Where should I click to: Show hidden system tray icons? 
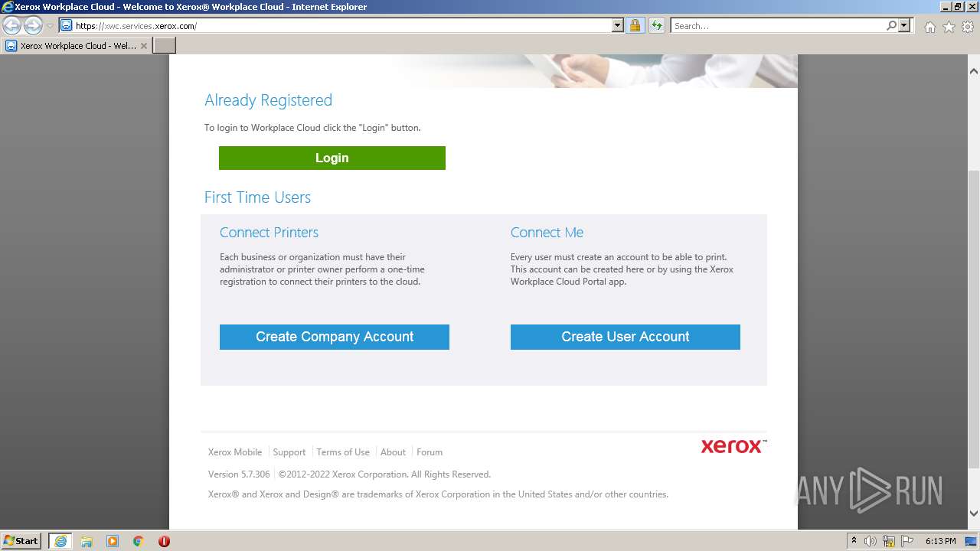(854, 541)
